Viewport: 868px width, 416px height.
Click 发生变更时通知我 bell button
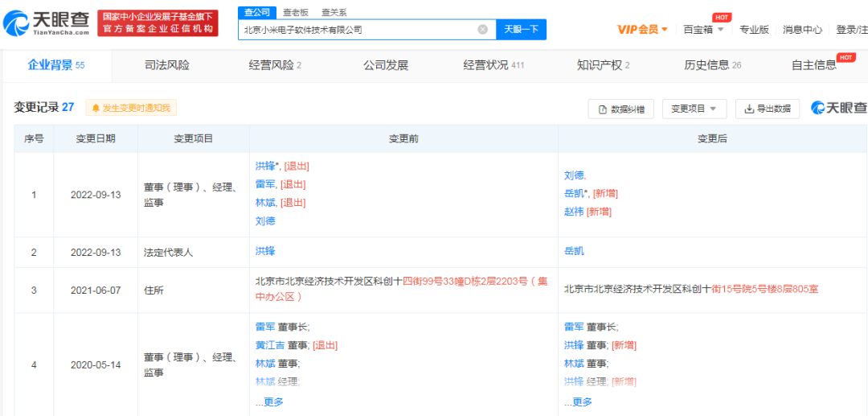click(x=131, y=108)
